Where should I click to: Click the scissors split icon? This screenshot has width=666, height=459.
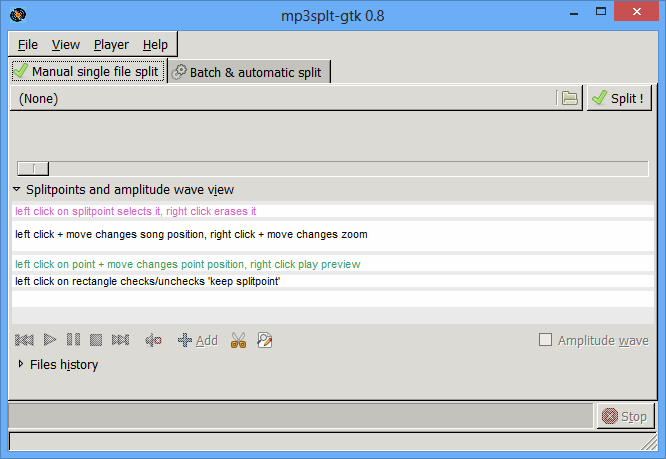(238, 340)
